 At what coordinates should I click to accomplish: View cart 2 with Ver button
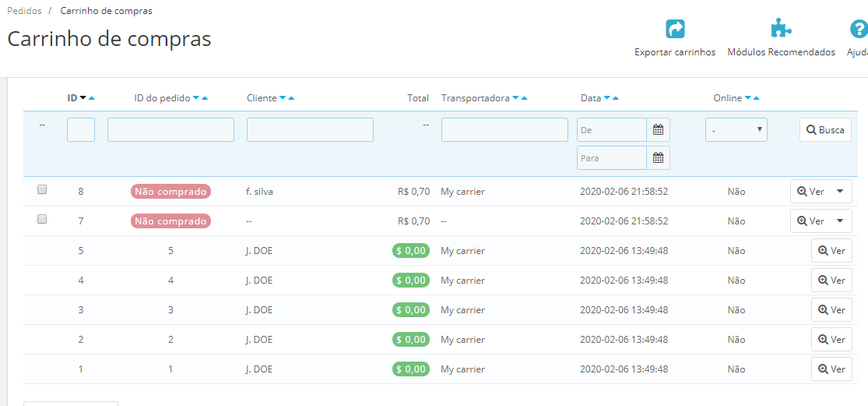tap(831, 339)
